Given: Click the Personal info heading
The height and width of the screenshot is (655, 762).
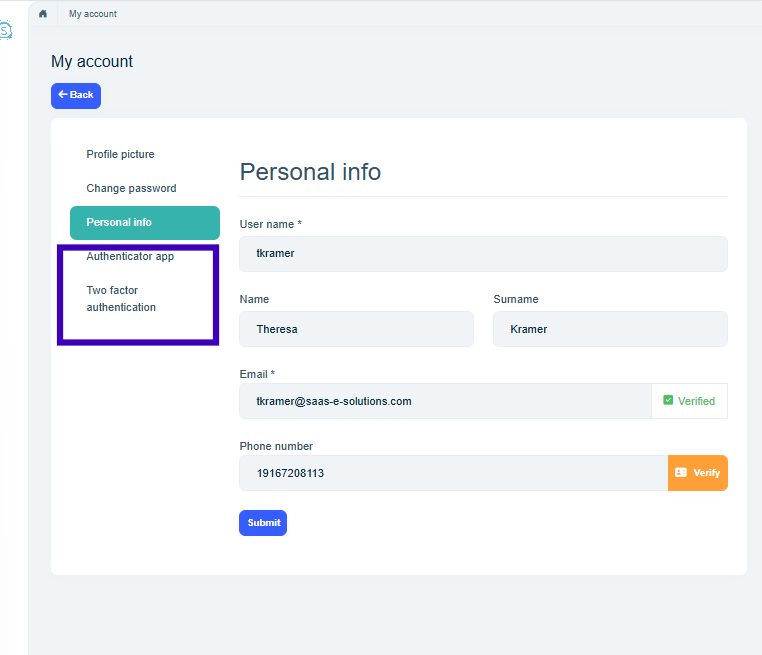Looking at the screenshot, I should tap(310, 172).
